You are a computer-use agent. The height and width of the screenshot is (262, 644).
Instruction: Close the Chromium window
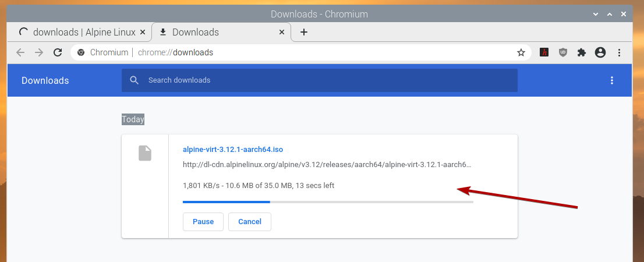pyautogui.click(x=624, y=14)
